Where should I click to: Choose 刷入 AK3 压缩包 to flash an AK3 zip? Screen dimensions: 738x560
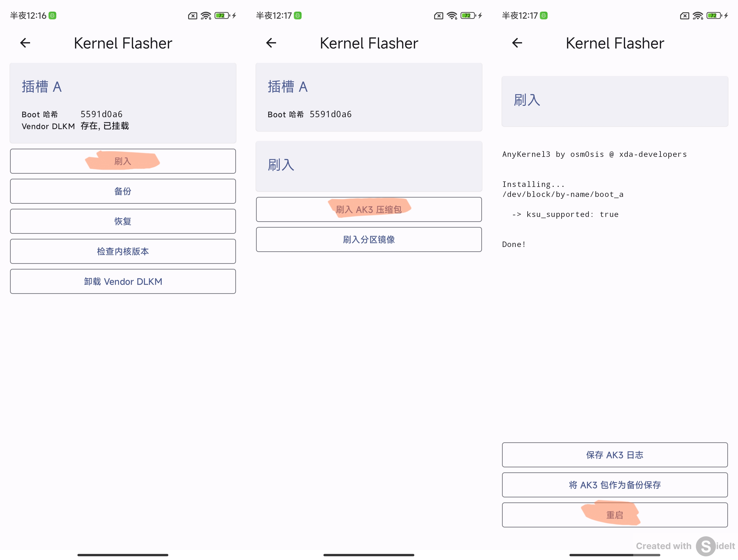click(x=369, y=209)
